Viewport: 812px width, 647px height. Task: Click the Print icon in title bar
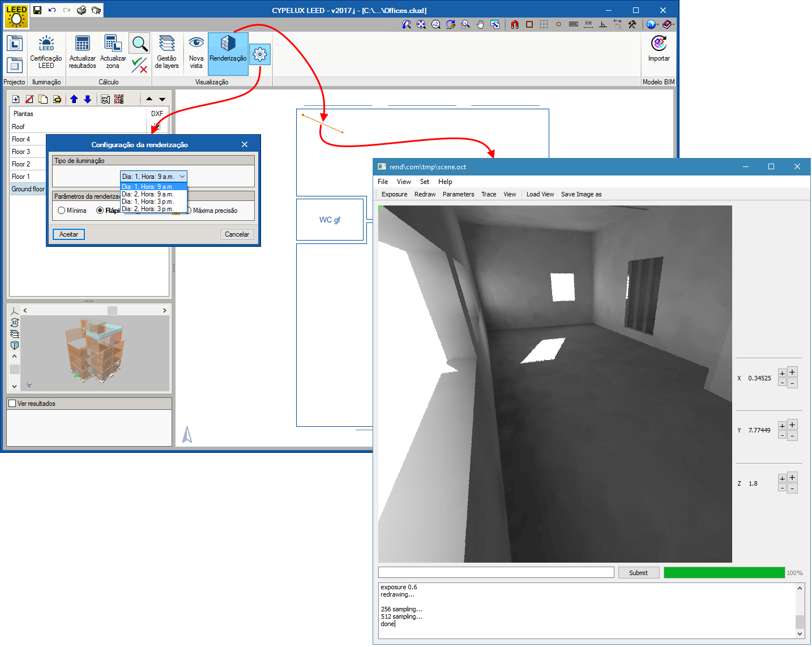(x=82, y=10)
